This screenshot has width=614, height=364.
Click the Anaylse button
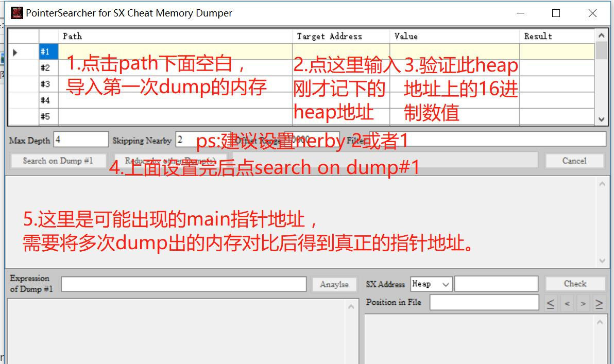[334, 285]
